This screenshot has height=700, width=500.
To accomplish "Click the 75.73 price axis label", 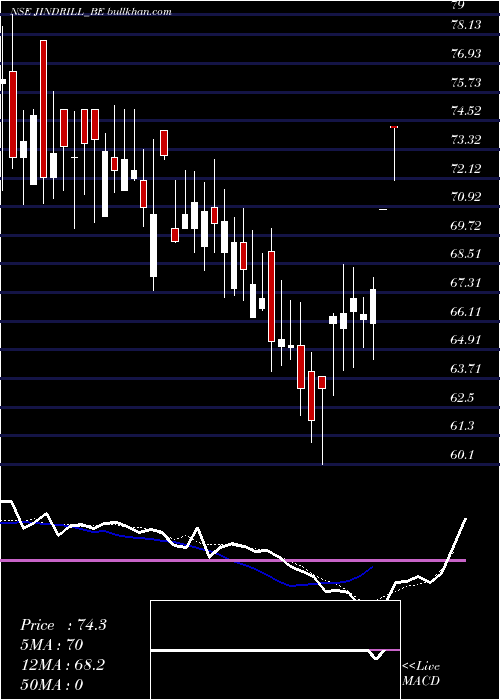I will (x=466, y=83).
